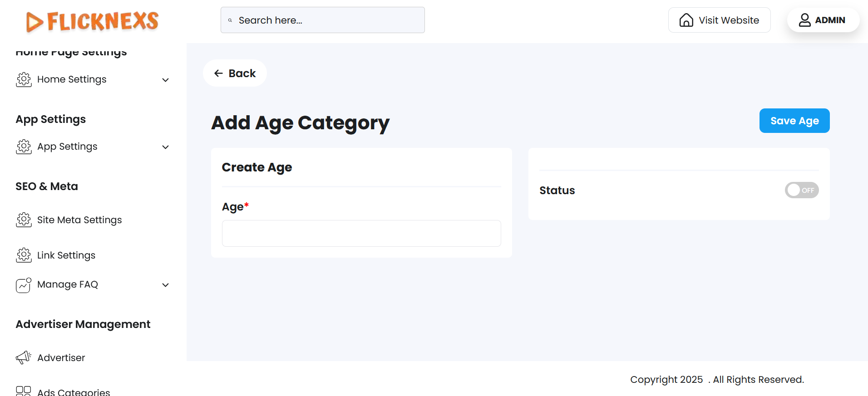Click the Manage FAQ chart icon
Viewport: 868px width, 396px height.
(x=24, y=285)
